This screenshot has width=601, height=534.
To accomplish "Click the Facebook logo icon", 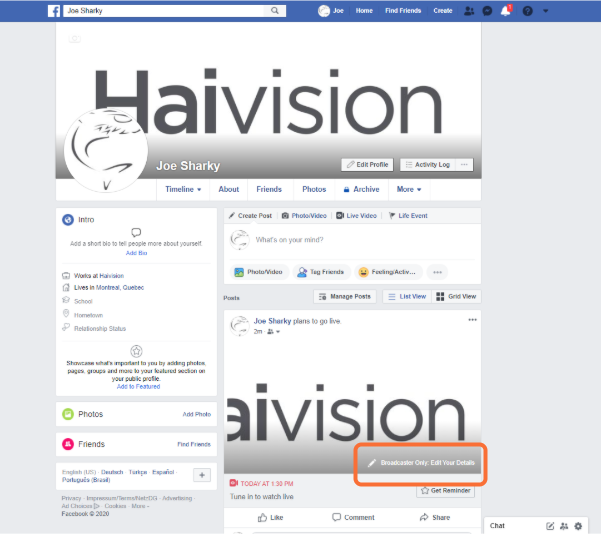I will coord(53,11).
